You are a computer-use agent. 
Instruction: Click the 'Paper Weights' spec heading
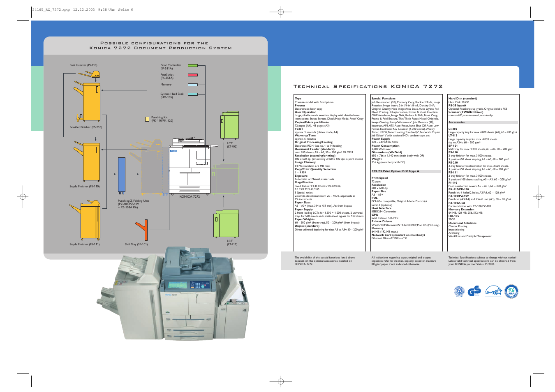point(304,219)
